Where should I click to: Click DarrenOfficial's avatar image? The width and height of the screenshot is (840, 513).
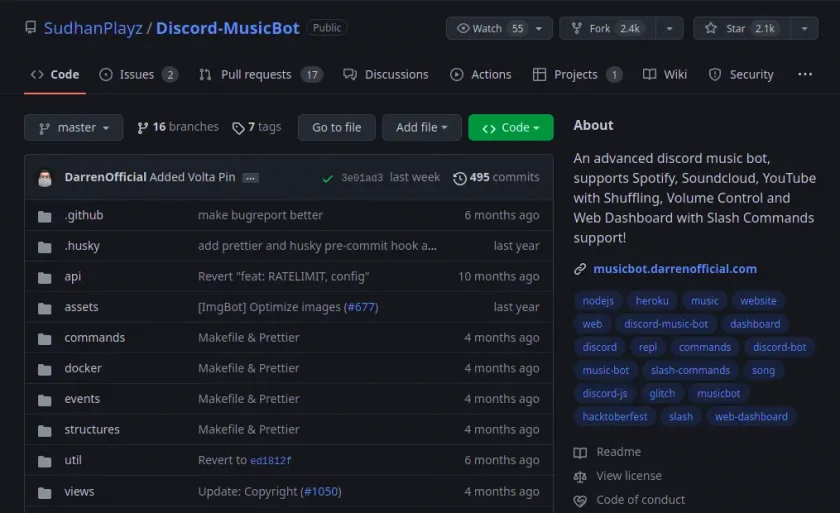pyautogui.click(x=45, y=178)
